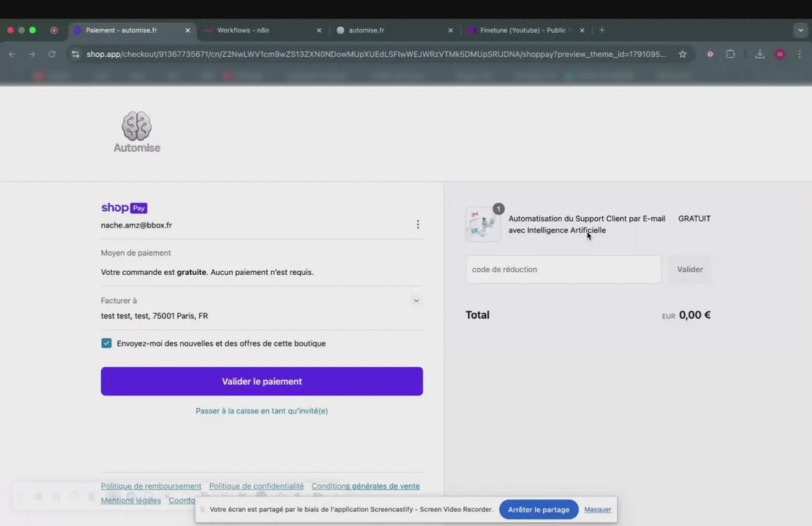
Task: Click the bookmark star icon in address bar
Action: click(x=683, y=54)
